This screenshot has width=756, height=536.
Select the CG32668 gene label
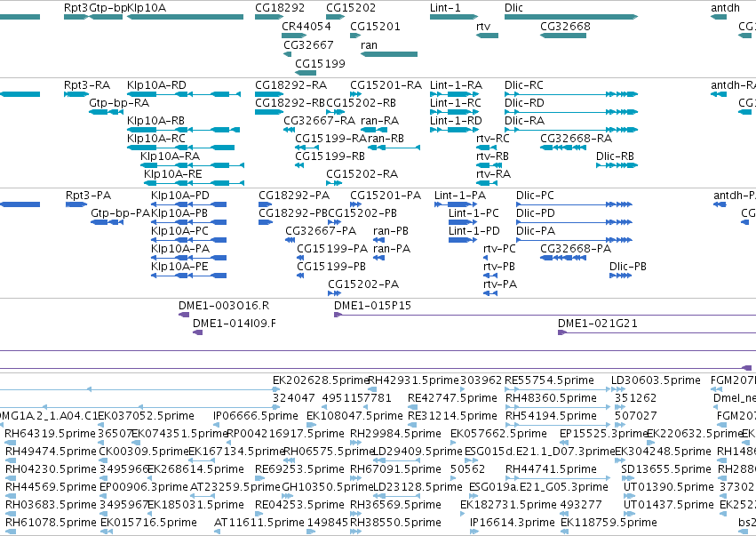click(565, 26)
